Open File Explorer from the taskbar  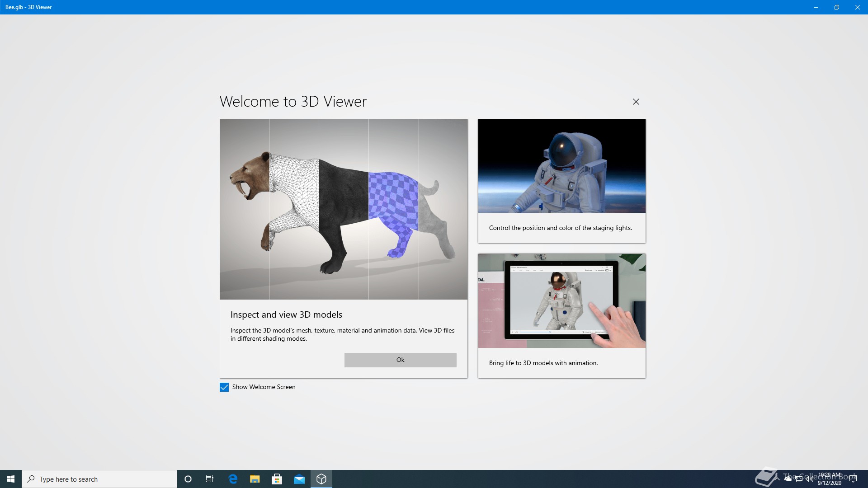[x=255, y=479]
